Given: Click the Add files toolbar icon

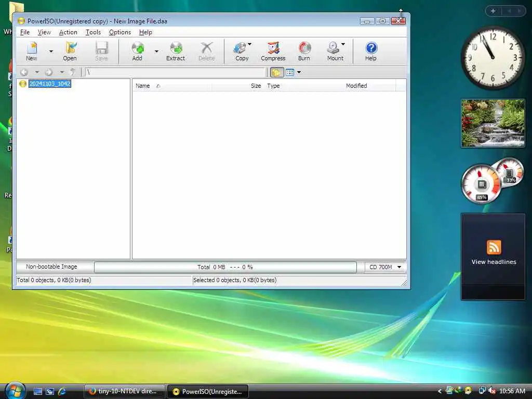Looking at the screenshot, I should [137, 51].
